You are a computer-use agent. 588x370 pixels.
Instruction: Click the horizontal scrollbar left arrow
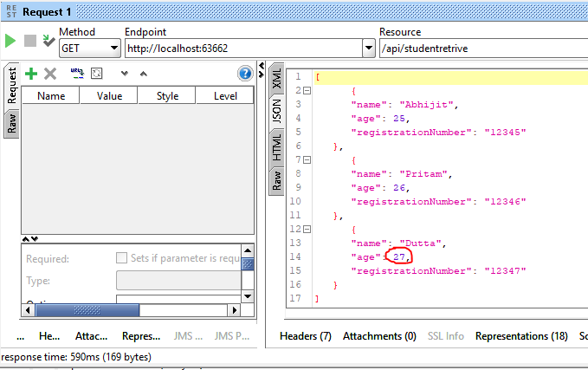(28, 310)
